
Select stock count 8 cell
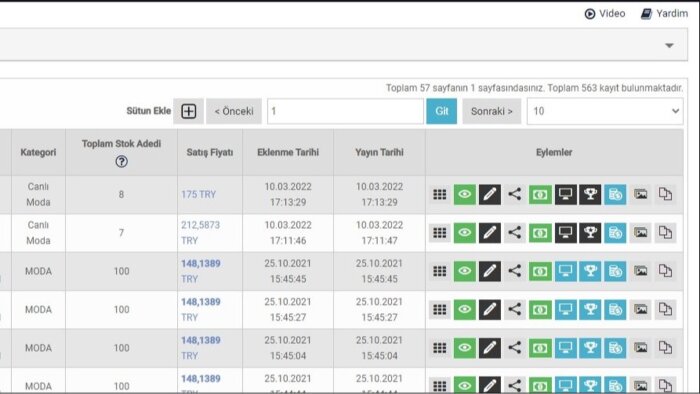click(121, 195)
